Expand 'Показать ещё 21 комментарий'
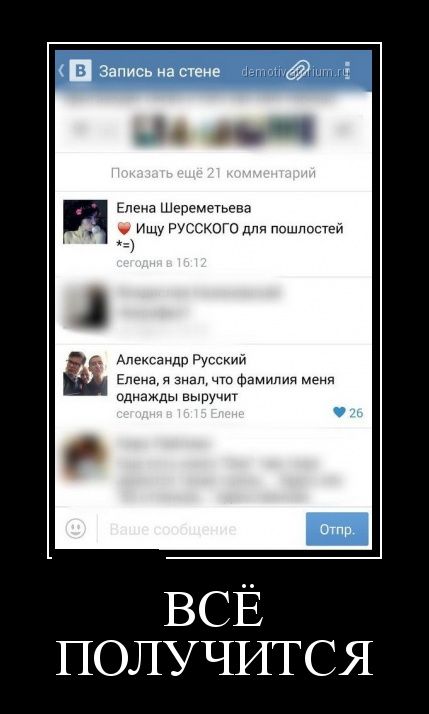 click(x=213, y=173)
